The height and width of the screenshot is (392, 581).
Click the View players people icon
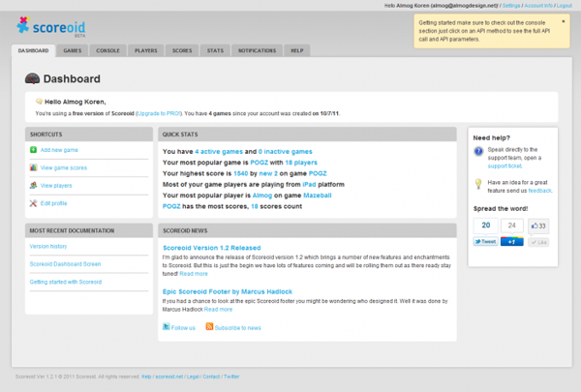point(33,185)
